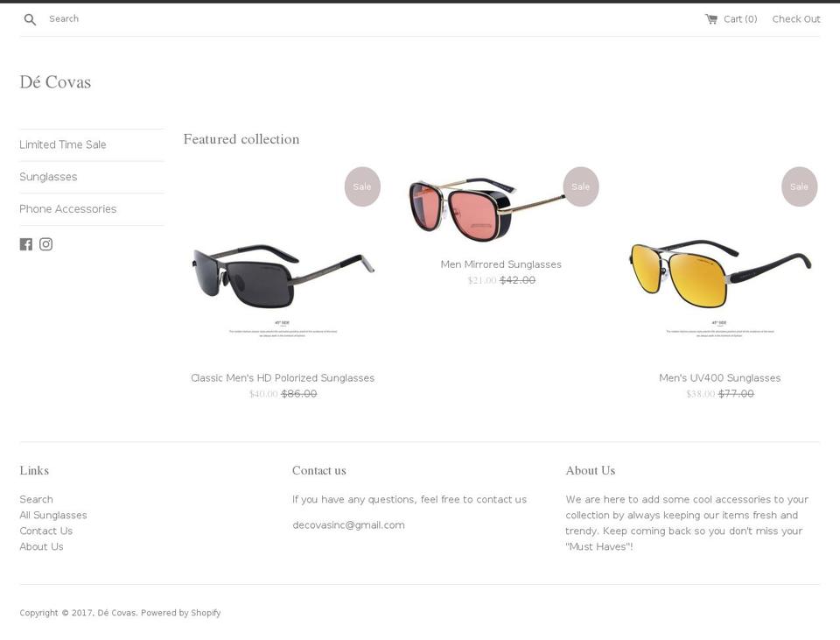Click the Dé Covas store logo
This screenshot has height=640, width=840.
[x=55, y=82]
